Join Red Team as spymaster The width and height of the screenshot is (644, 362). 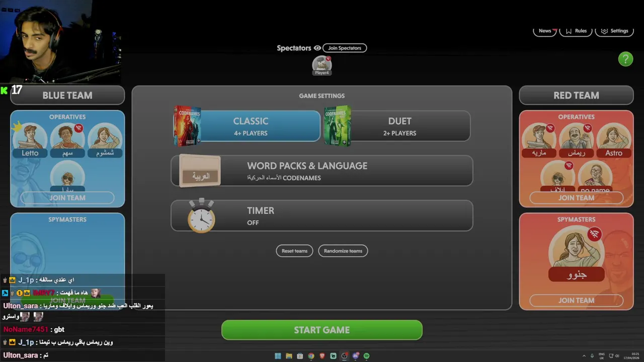(577, 300)
